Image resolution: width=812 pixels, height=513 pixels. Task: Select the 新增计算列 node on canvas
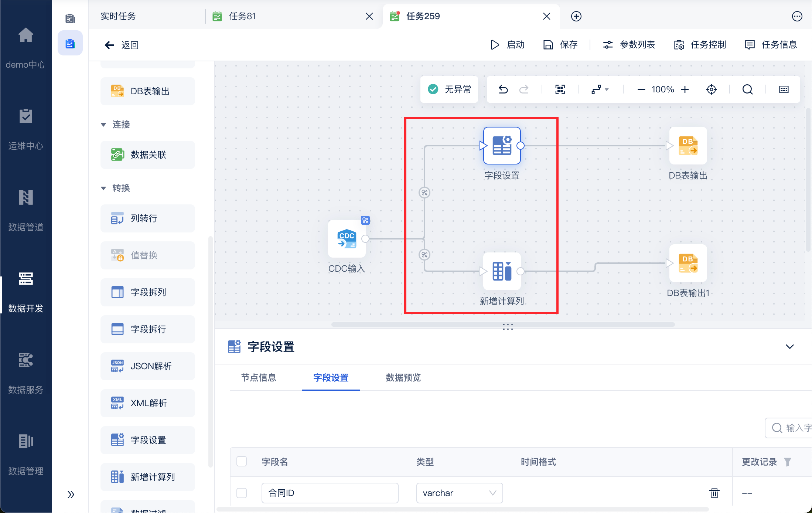[x=502, y=272]
